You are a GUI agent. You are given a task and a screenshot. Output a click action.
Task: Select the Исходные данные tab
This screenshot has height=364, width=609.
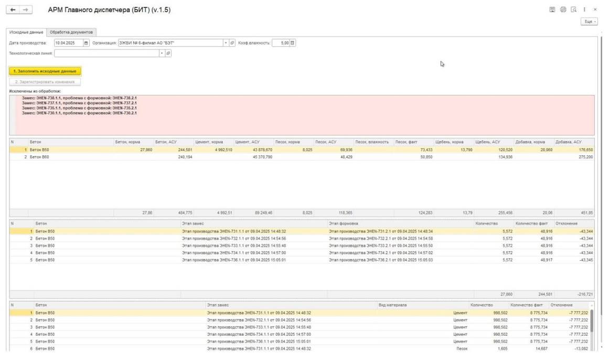click(x=26, y=32)
